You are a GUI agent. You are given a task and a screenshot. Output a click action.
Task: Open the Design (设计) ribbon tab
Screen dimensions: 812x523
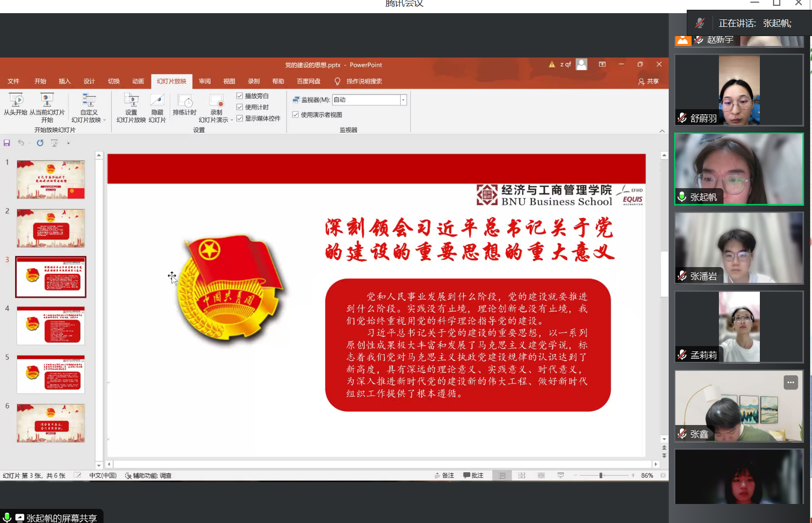pyautogui.click(x=89, y=81)
